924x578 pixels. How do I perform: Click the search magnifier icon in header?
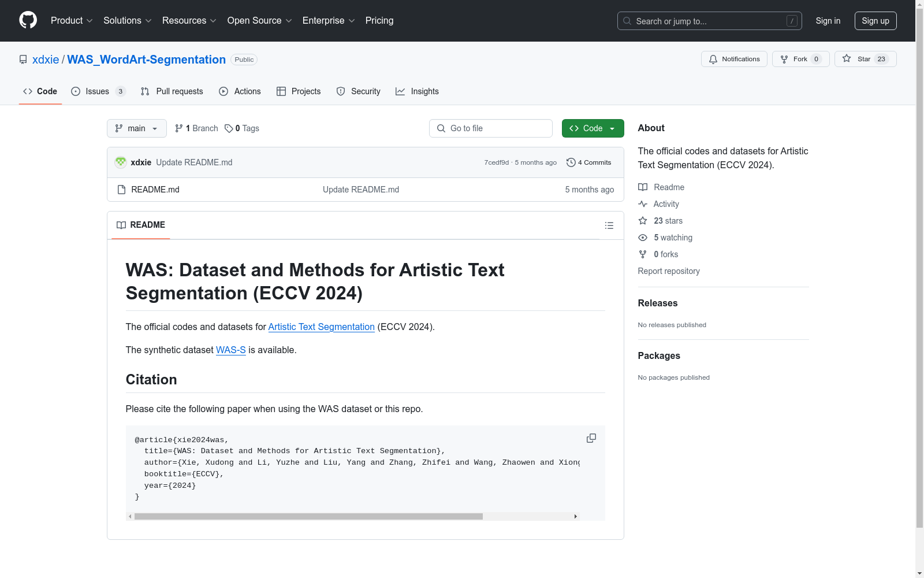coord(627,21)
